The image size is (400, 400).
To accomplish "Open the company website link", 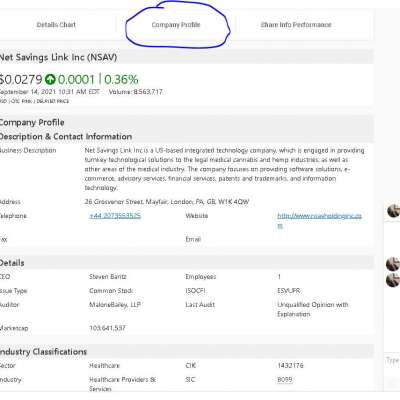I will (319, 220).
